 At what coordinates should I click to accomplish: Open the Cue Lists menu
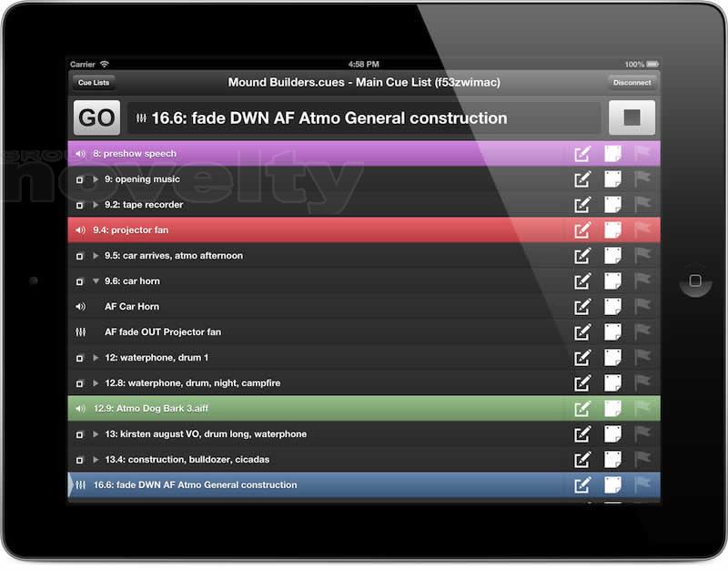[93, 83]
